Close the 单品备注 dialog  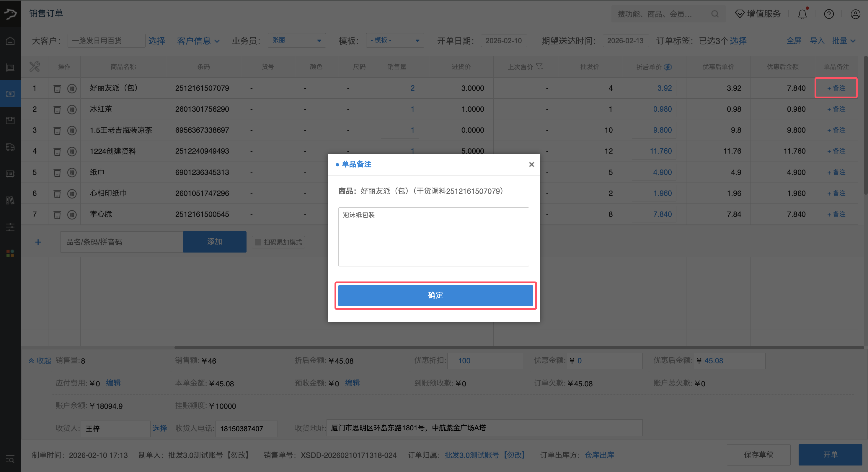point(531,164)
